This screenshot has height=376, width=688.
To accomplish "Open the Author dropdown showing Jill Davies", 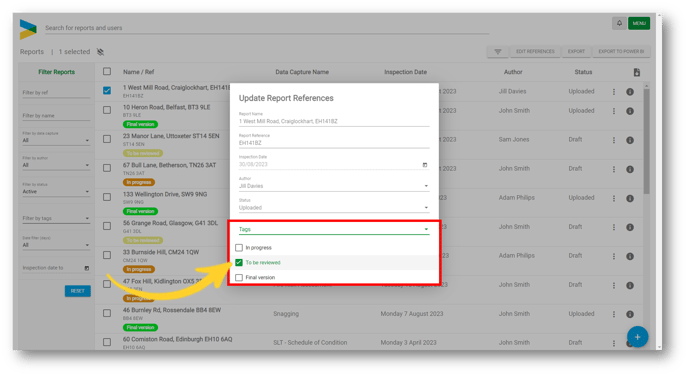I will point(334,184).
